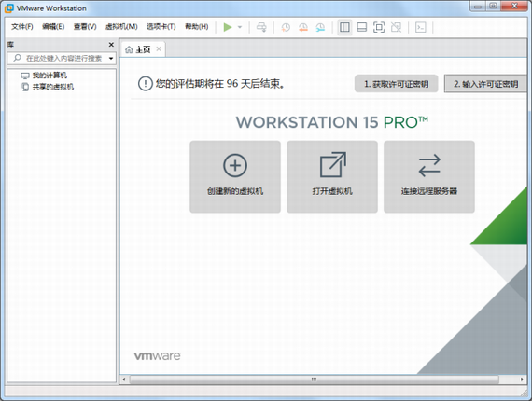532x401 pixels.
Task: Click the VMware Workstation title bar icon
Action: point(9,8)
